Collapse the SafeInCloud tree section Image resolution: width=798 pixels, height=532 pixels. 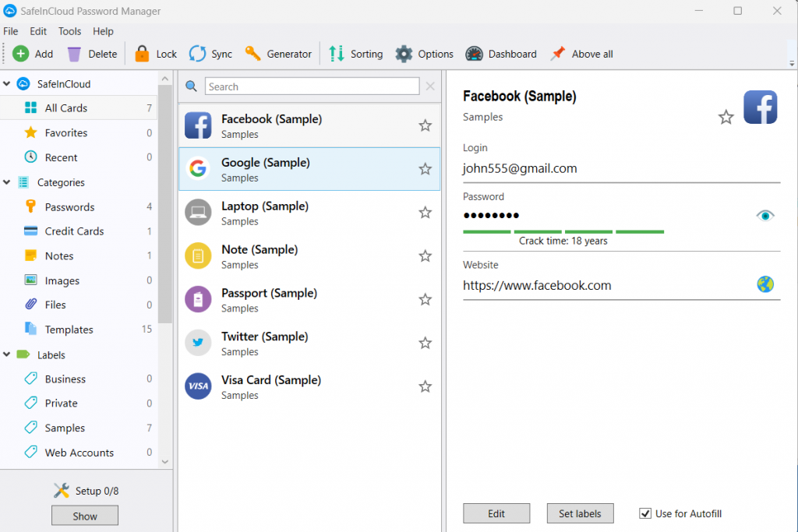(8, 83)
